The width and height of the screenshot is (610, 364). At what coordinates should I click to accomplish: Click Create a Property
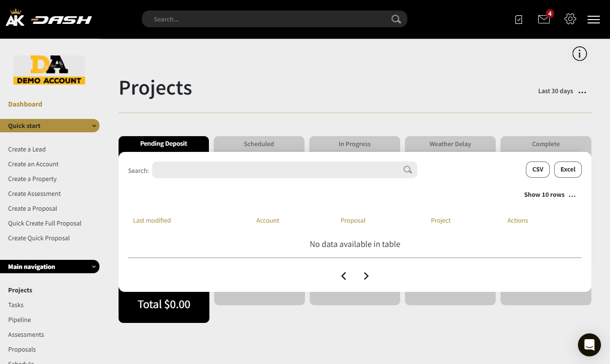pos(33,179)
